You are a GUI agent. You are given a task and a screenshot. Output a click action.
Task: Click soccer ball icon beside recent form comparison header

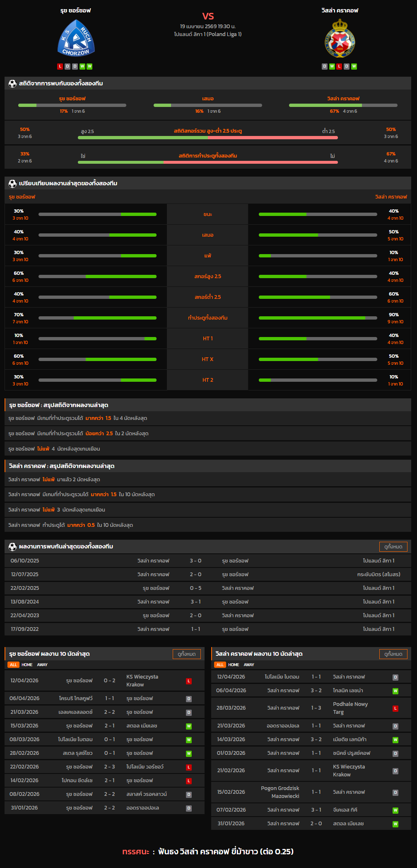[x=12, y=183]
